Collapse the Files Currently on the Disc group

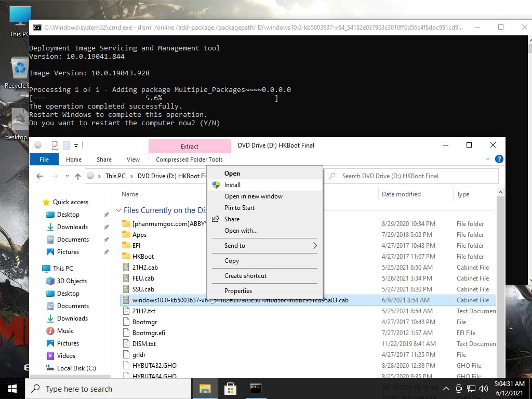click(119, 210)
